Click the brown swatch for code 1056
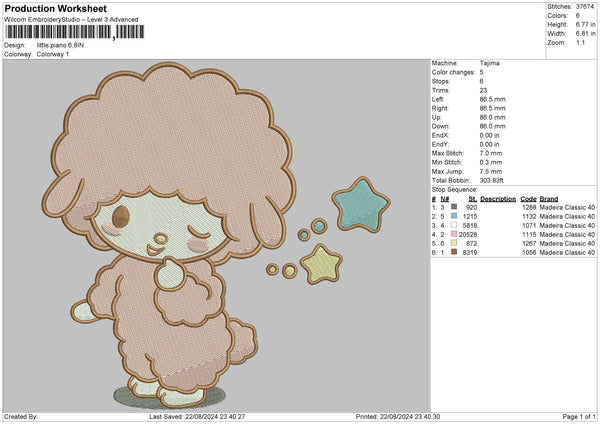The image size is (600, 424). [454, 252]
